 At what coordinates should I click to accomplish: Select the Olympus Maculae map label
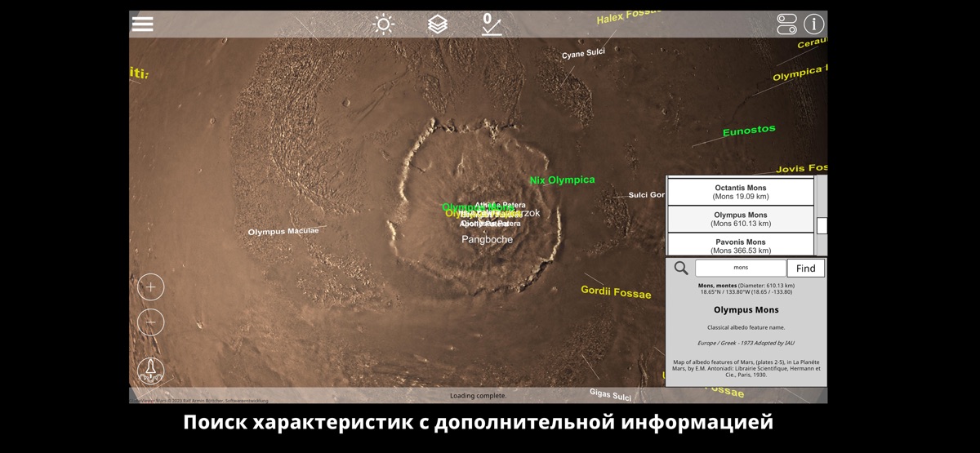point(283,232)
